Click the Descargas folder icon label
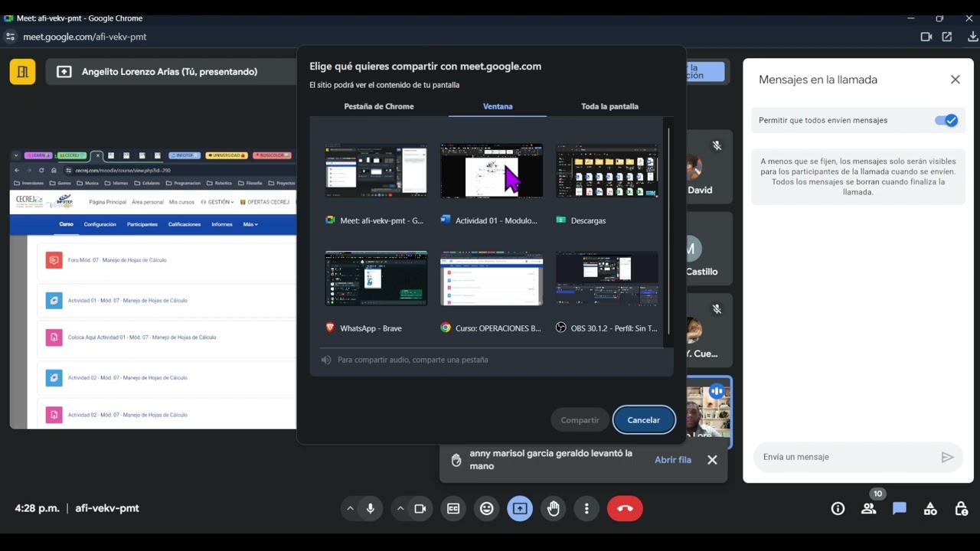980x551 pixels. coord(561,220)
